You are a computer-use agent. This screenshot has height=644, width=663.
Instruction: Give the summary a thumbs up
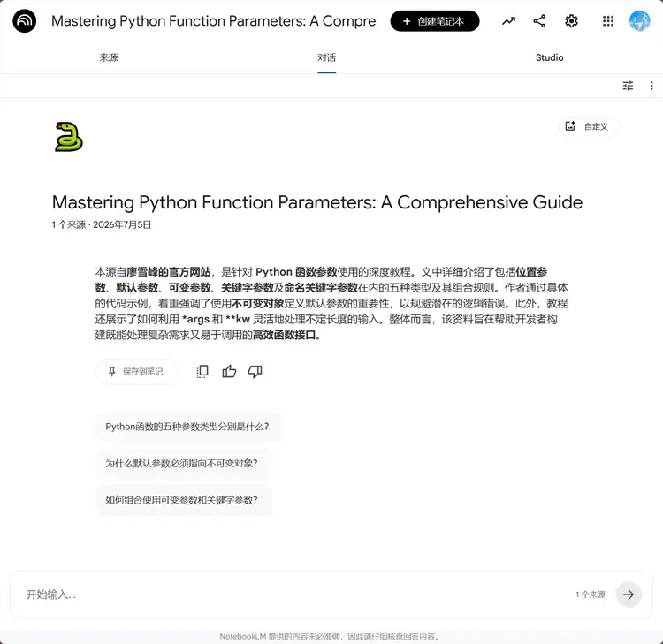click(229, 371)
